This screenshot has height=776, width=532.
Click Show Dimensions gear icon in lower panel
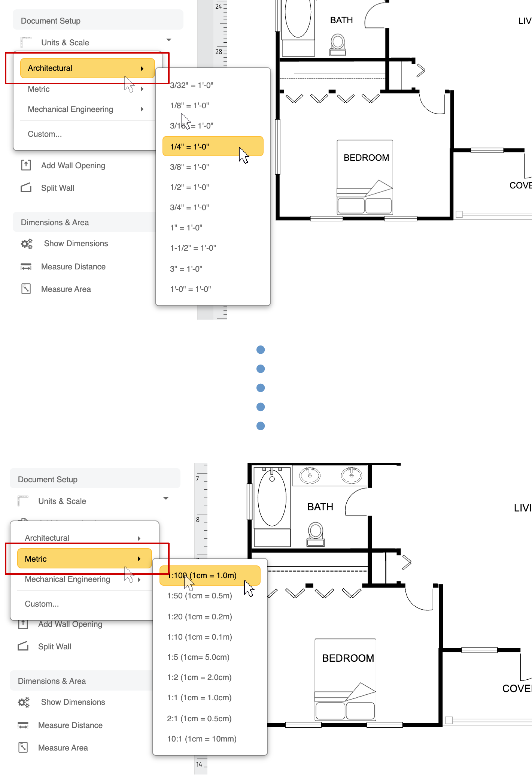coord(24,702)
